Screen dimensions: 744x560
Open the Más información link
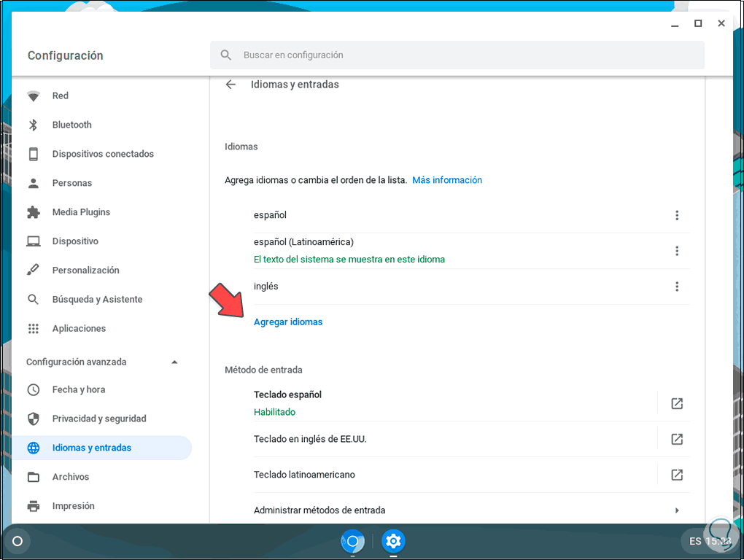[x=447, y=180]
